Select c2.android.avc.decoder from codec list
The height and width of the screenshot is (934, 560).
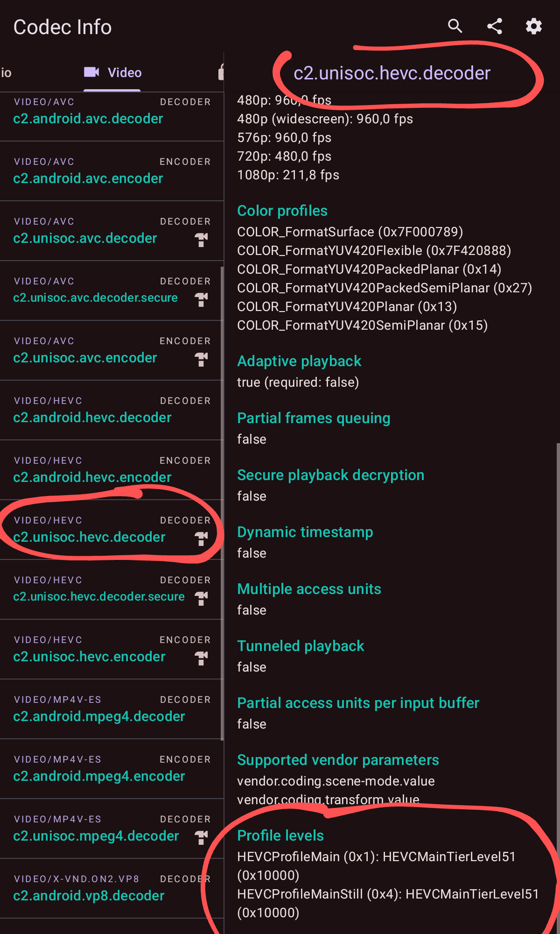pyautogui.click(x=112, y=112)
